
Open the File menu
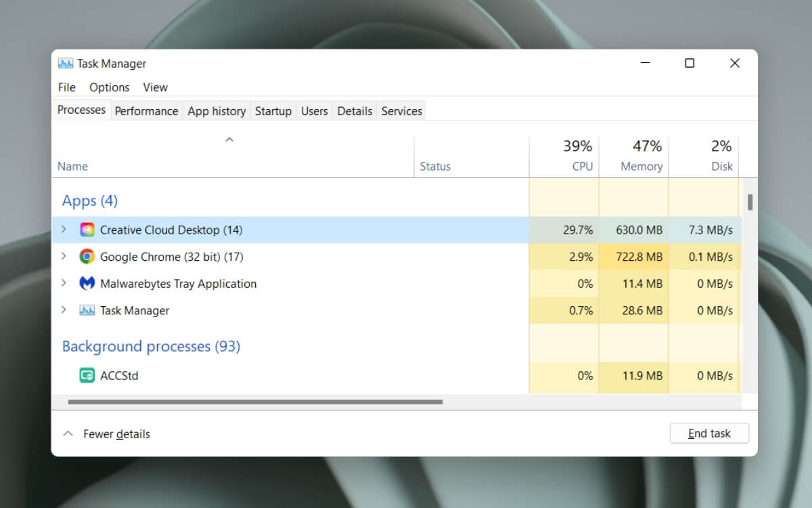coord(67,87)
